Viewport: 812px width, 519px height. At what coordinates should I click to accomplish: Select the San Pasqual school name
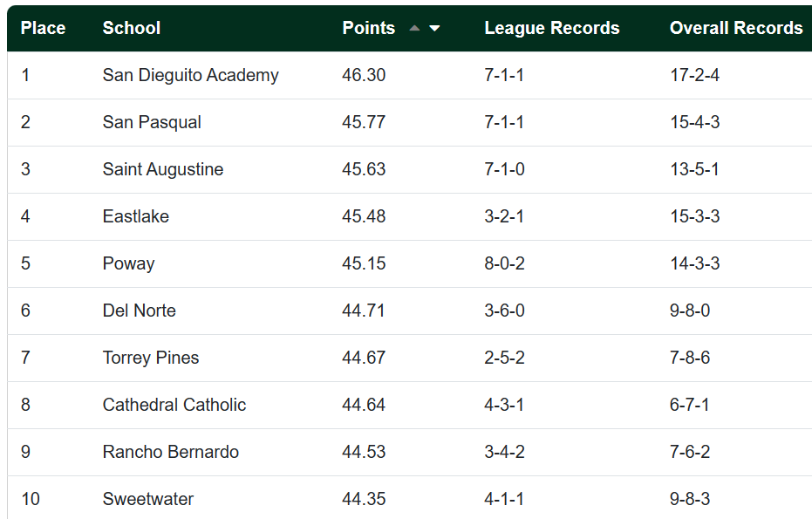tap(152, 122)
